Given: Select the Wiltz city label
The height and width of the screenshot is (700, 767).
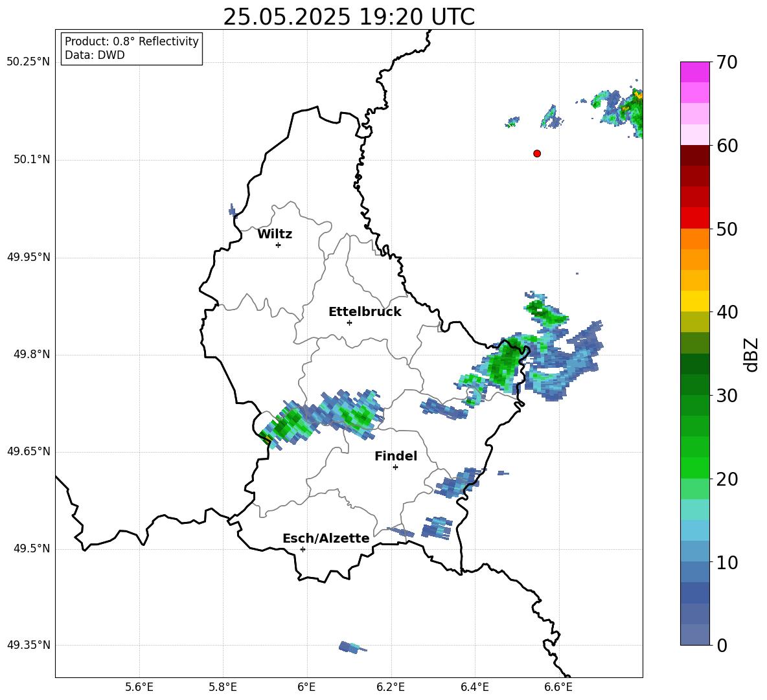Looking at the screenshot, I should [x=275, y=234].
